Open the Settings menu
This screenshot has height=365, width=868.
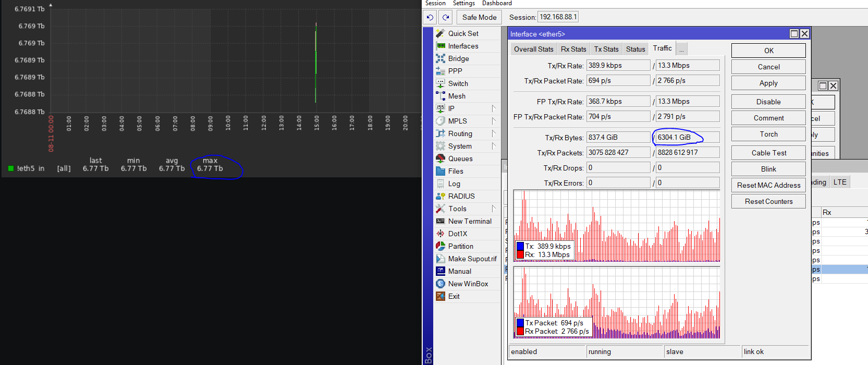click(x=463, y=4)
